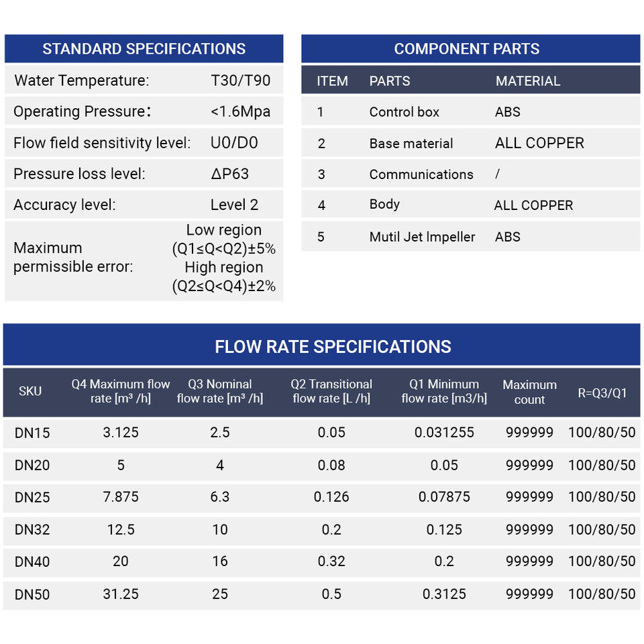Click the DN25 Q4 value 7.875
Screen dimensions: 644x644
pyautogui.click(x=121, y=497)
